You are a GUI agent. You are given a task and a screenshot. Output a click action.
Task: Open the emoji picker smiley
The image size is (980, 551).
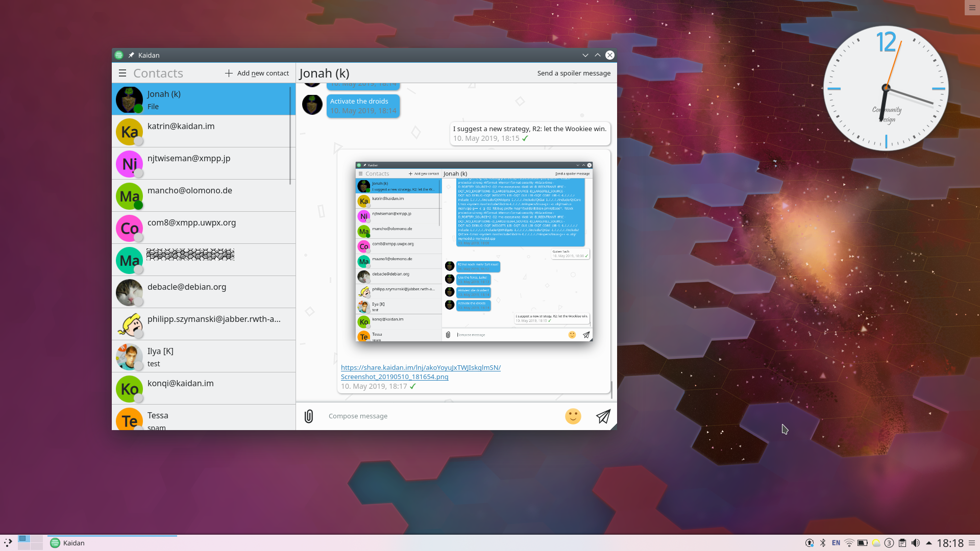click(x=573, y=416)
